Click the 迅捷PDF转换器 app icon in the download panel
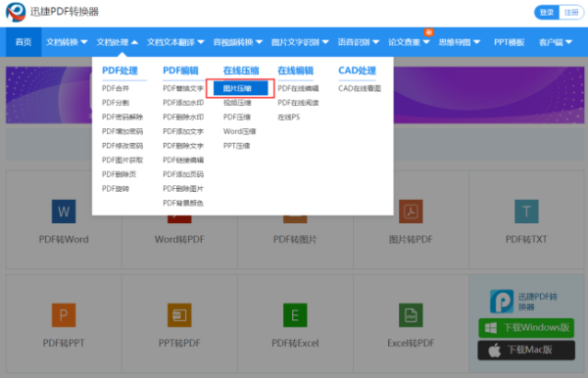Image resolution: width=588 pixels, height=378 pixels. pyautogui.click(x=502, y=302)
